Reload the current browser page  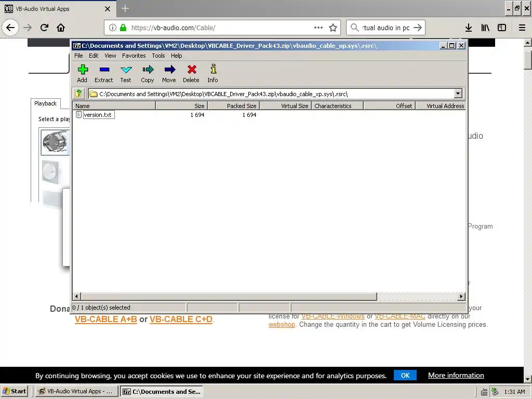point(44,28)
